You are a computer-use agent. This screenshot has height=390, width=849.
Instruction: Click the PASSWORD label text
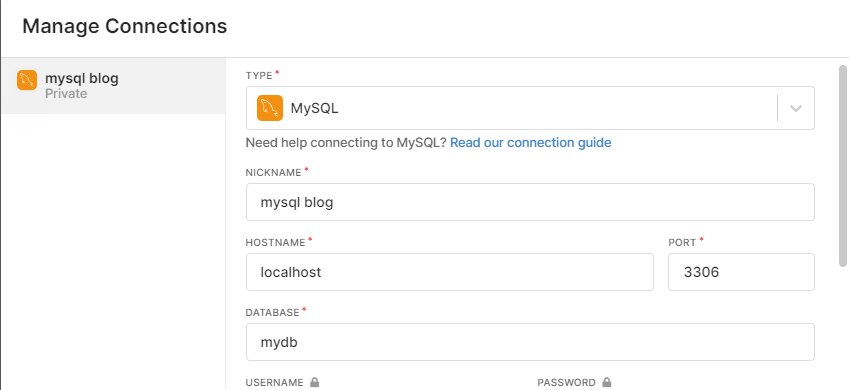[566, 382]
